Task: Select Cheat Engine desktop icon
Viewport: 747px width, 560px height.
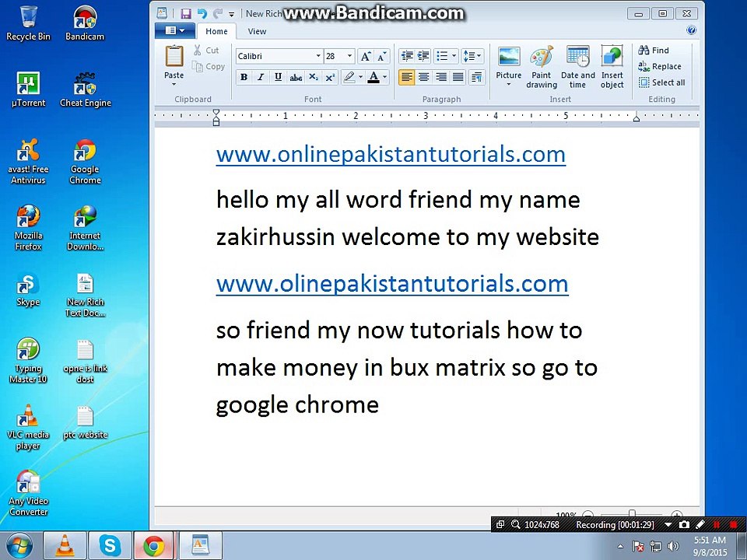Action: [86, 90]
